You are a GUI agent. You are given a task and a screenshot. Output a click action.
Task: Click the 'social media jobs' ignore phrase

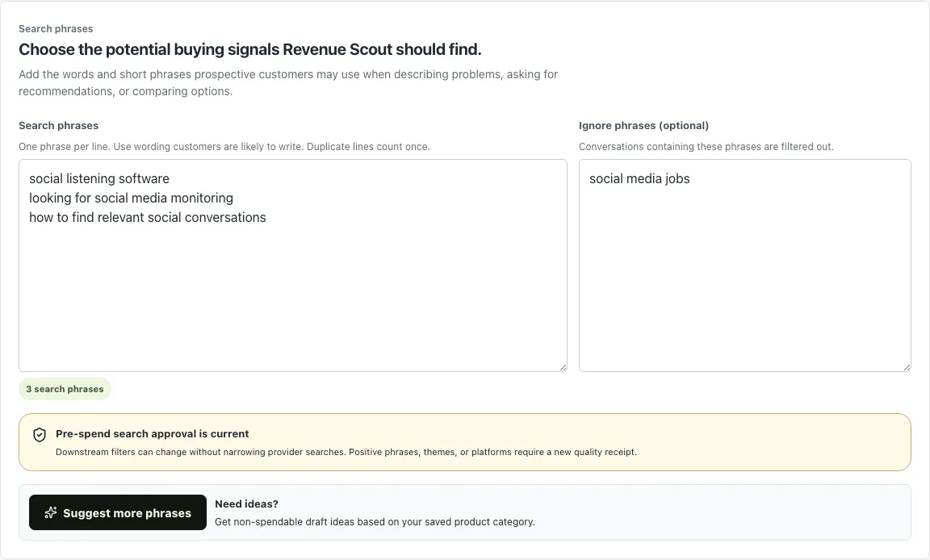click(x=639, y=179)
